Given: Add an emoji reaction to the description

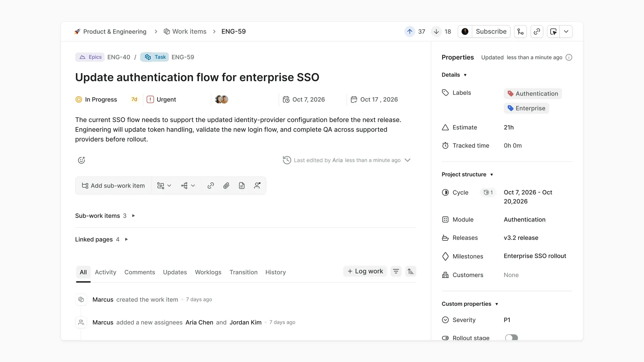Looking at the screenshot, I should (82, 160).
